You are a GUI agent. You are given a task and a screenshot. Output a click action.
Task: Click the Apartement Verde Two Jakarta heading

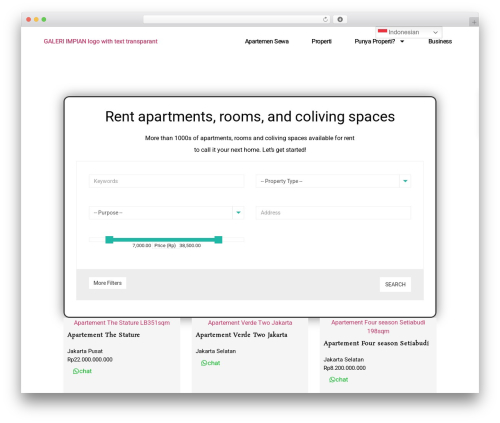(x=241, y=335)
